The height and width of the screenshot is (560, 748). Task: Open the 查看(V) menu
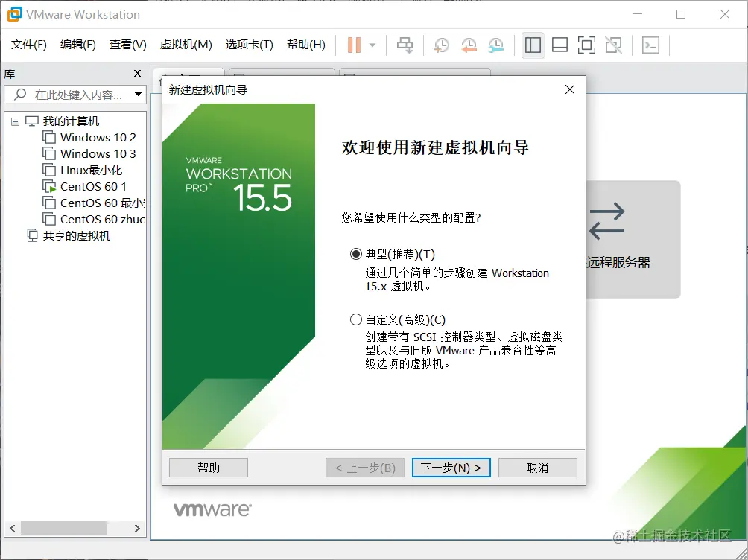click(x=127, y=45)
